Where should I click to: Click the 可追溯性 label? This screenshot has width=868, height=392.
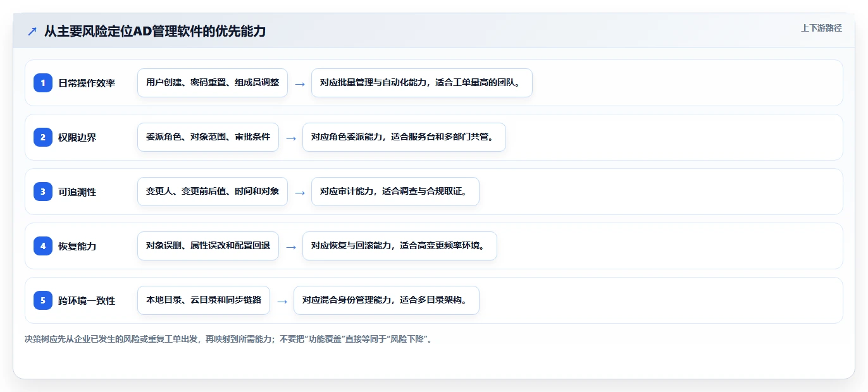(x=77, y=192)
